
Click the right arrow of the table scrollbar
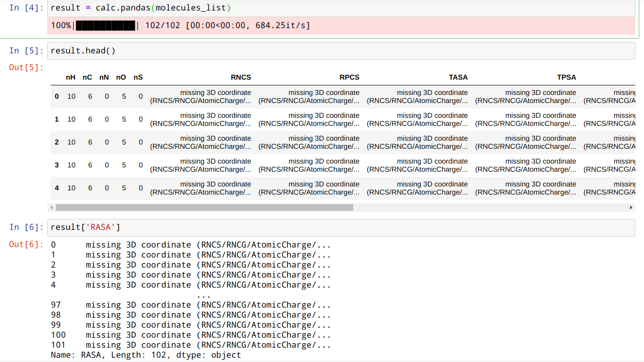point(631,207)
